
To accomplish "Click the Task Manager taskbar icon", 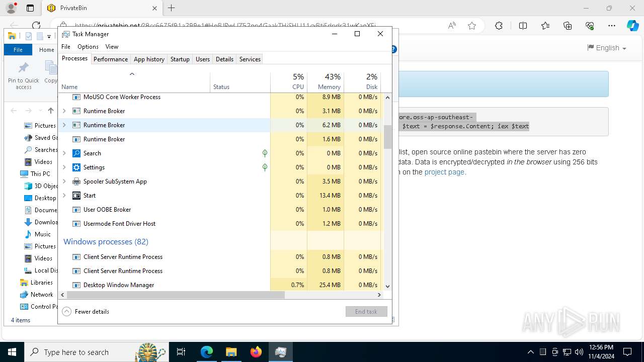I will [280, 352].
